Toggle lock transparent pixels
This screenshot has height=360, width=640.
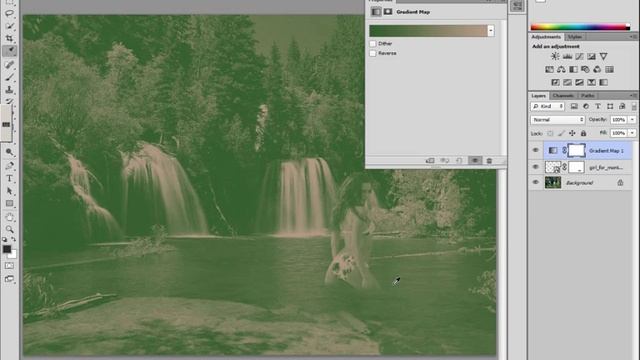[x=550, y=133]
